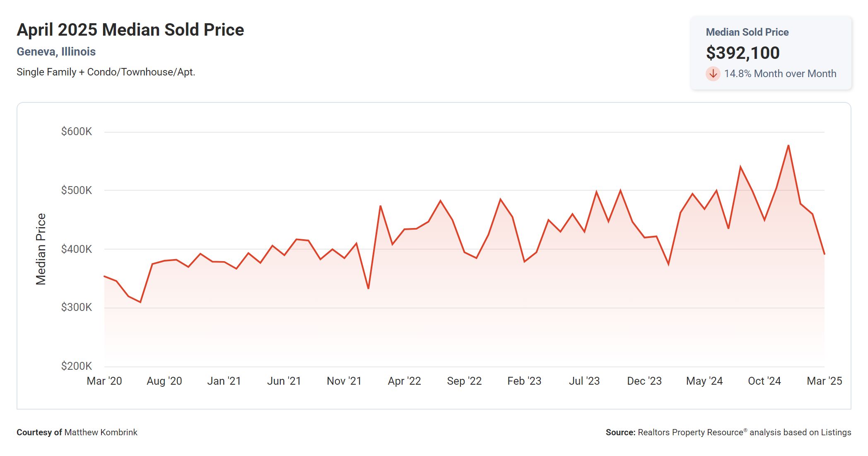
Task: Click the Oct '24 x-axis label
Action: click(x=764, y=381)
